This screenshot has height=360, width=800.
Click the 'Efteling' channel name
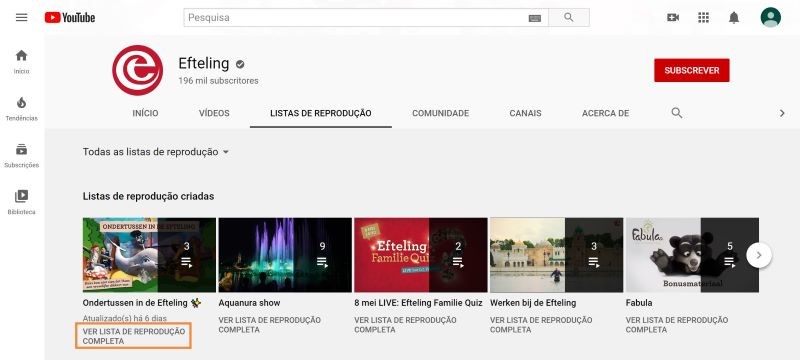204,63
